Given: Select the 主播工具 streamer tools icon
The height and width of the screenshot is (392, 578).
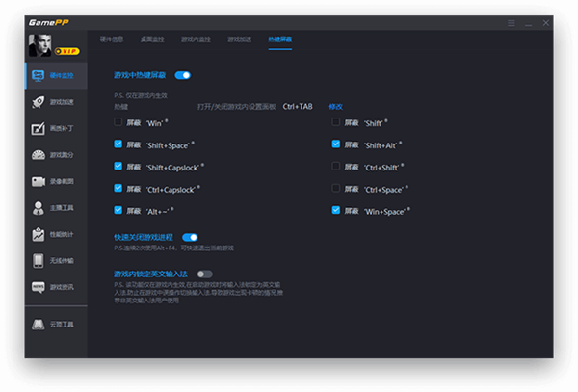Looking at the screenshot, I should (39, 207).
